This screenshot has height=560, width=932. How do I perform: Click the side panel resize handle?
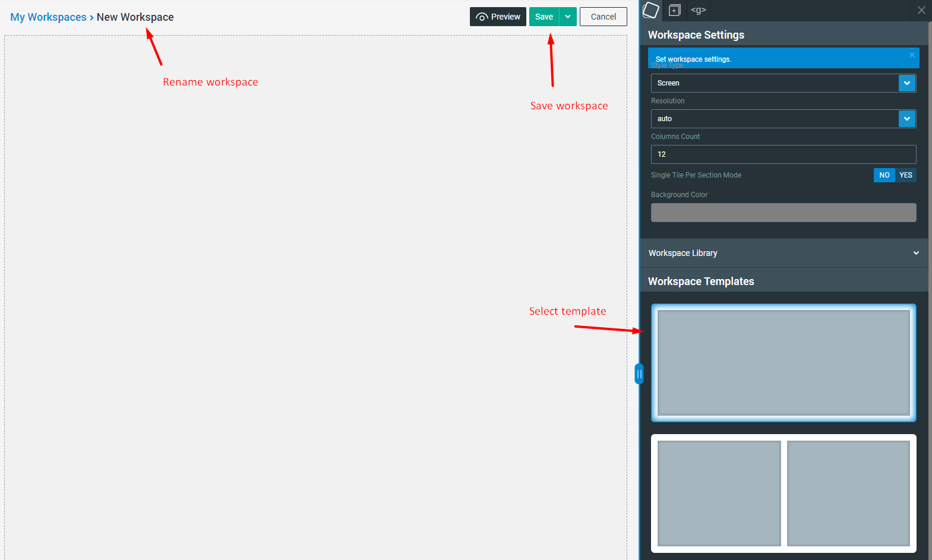point(639,374)
